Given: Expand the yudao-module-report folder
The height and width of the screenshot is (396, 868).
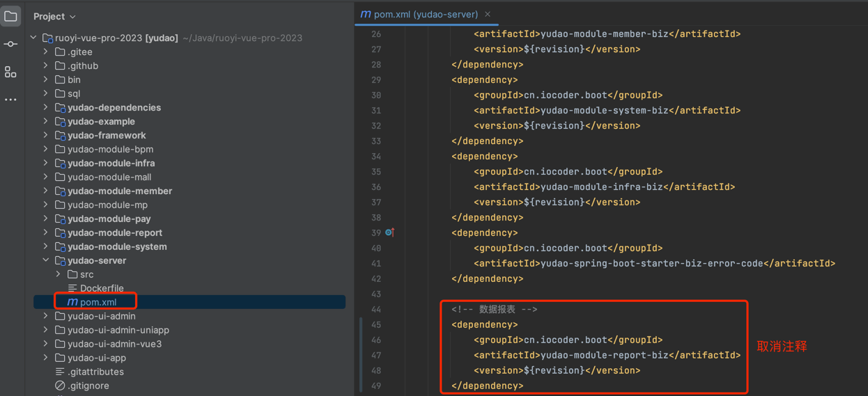Looking at the screenshot, I should point(46,232).
